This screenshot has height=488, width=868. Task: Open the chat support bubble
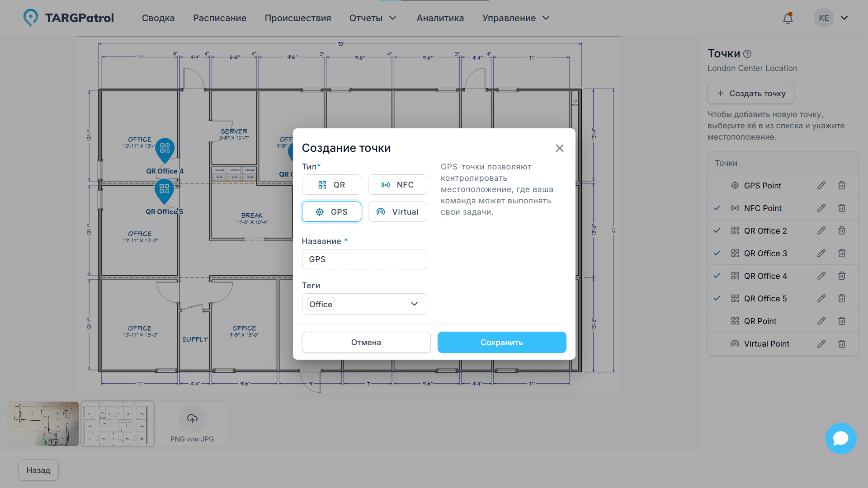841,438
